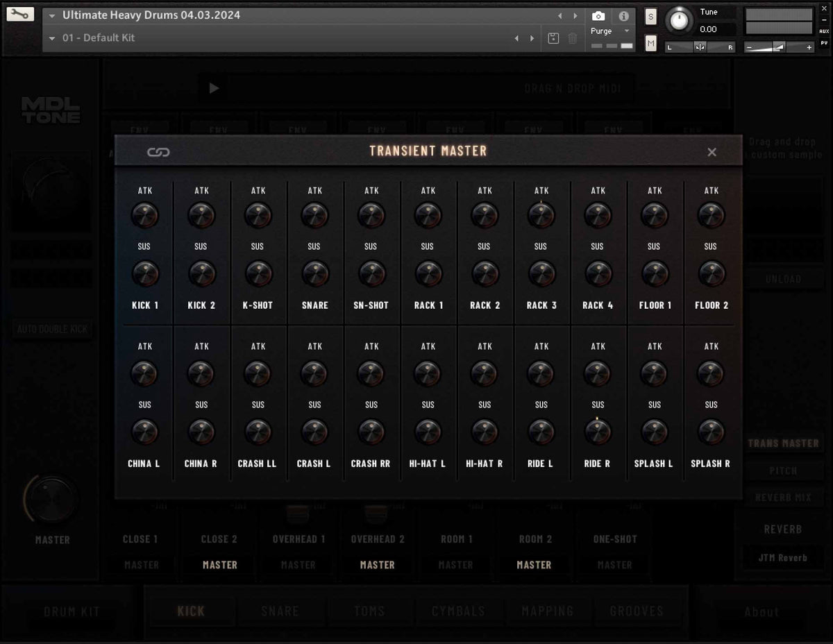This screenshot has width=833, height=644.
Task: Switch to the Kick tab
Action: click(x=191, y=611)
